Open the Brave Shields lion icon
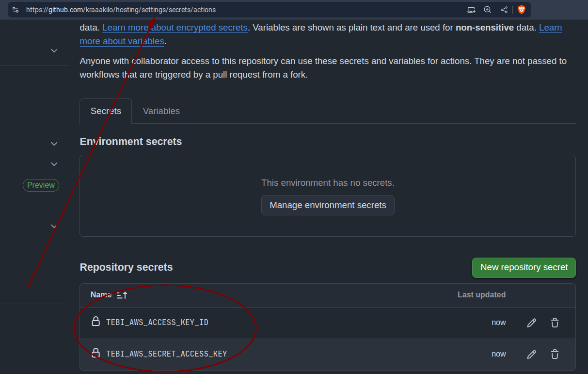Image resolution: width=588 pixels, height=374 pixels. coord(522,10)
